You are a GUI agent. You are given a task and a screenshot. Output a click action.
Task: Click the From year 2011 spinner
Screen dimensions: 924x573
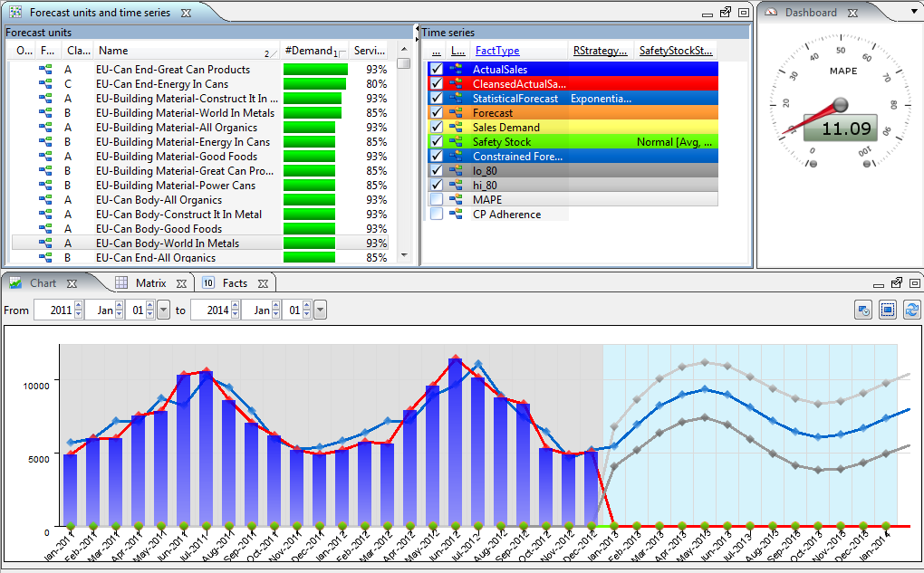tap(79, 310)
